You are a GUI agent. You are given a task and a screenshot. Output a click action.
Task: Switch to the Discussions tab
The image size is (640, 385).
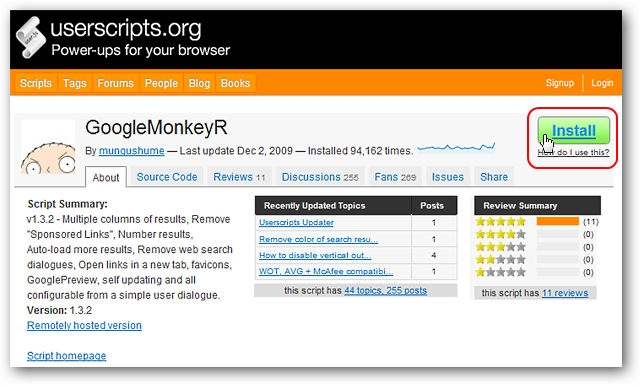[320, 177]
